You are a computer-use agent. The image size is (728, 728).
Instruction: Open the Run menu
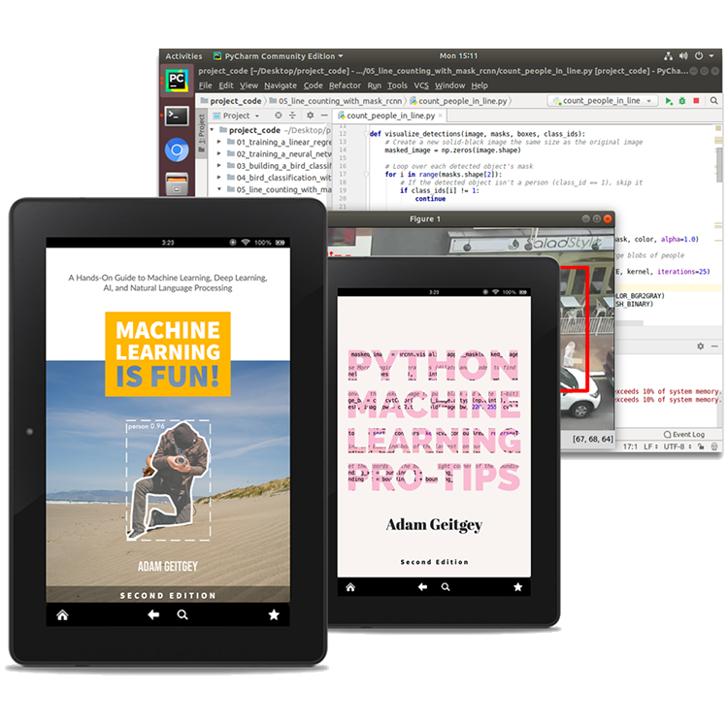pos(375,85)
